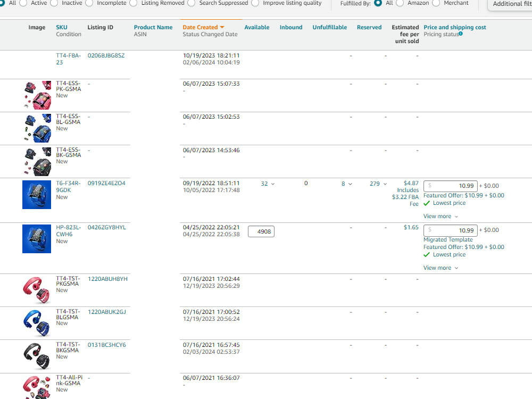The image size is (532, 399).
Task: Select Fulfilled By All radio
Action: coord(378,3)
